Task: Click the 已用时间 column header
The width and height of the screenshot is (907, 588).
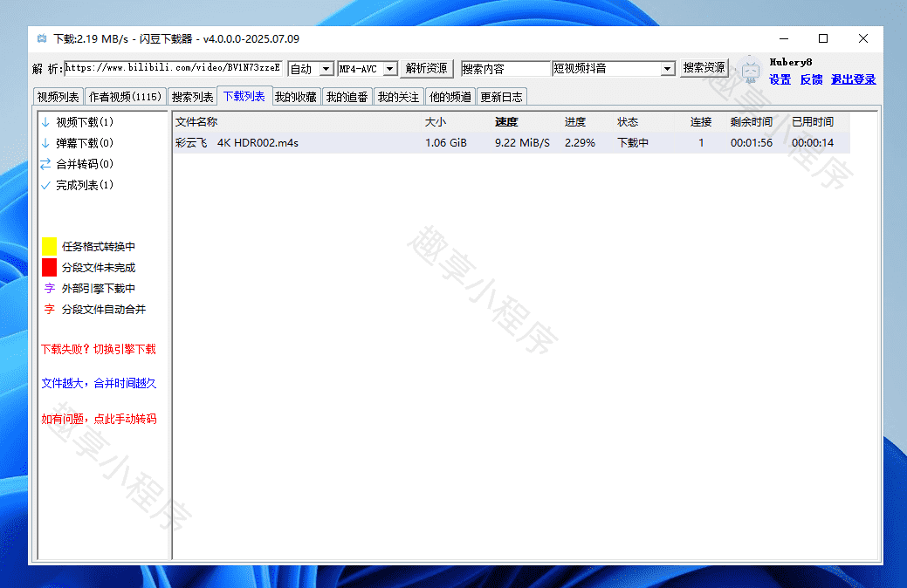Action: pyautogui.click(x=813, y=122)
